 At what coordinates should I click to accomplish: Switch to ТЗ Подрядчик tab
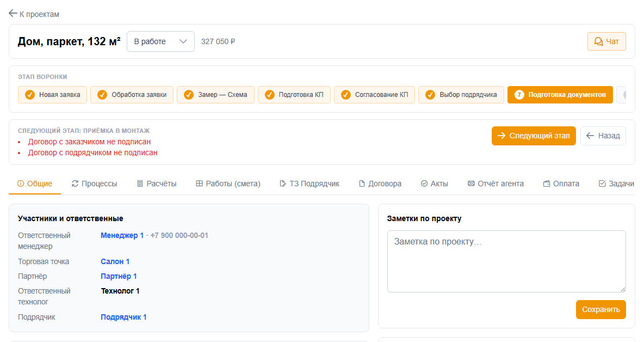[x=309, y=184]
